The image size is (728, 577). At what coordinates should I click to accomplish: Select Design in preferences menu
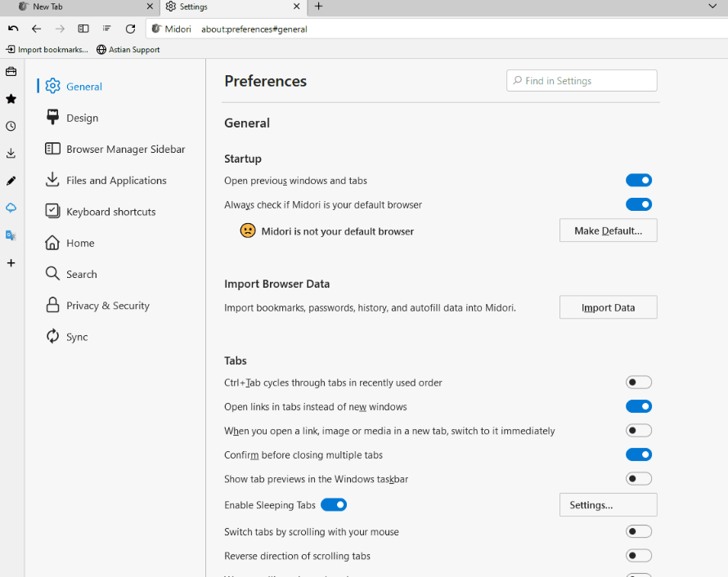click(82, 118)
